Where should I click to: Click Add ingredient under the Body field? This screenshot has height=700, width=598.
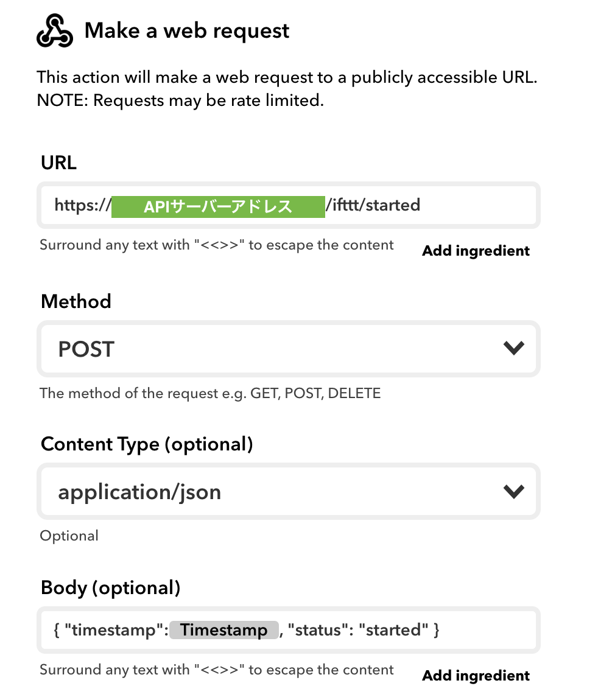tap(476, 676)
